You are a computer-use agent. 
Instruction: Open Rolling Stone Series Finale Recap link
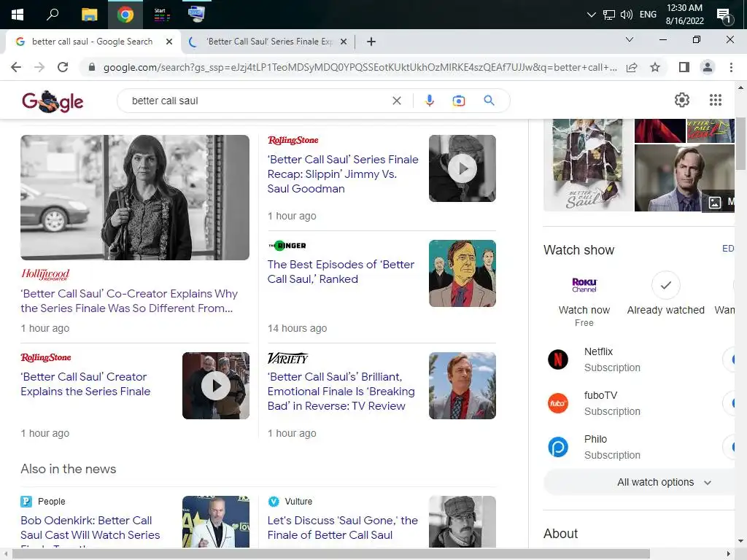coord(343,174)
